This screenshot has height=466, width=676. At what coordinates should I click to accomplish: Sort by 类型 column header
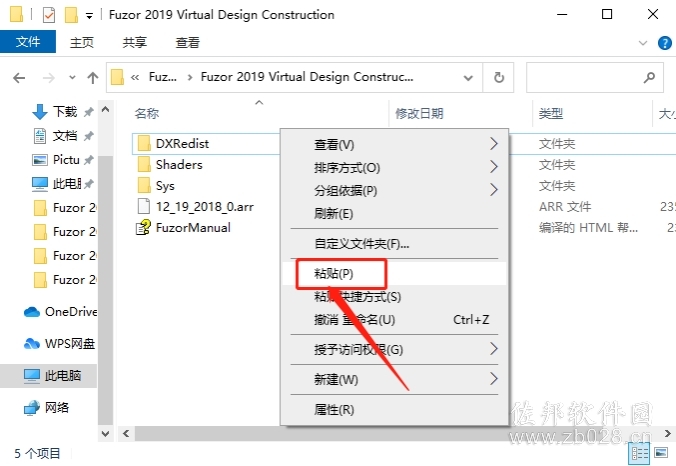point(551,113)
